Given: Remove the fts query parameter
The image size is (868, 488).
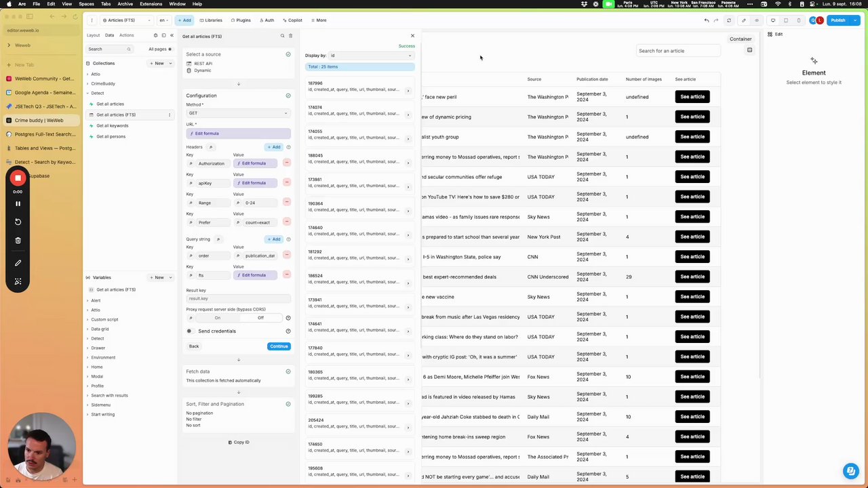Looking at the screenshot, I should tap(287, 275).
